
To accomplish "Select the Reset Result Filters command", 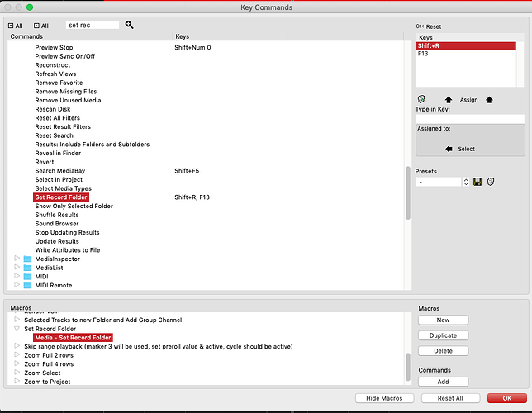I will [x=63, y=127].
